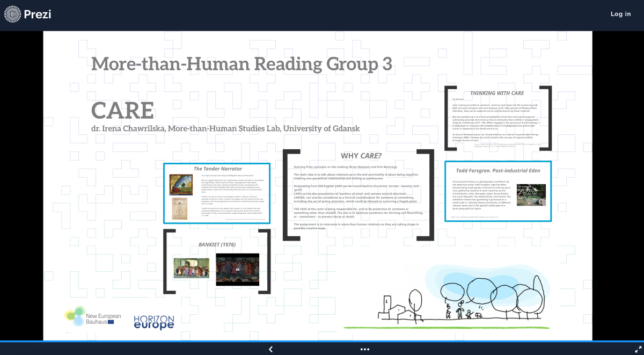Open the three-dots options menu
The image size is (644, 355).
(x=365, y=349)
